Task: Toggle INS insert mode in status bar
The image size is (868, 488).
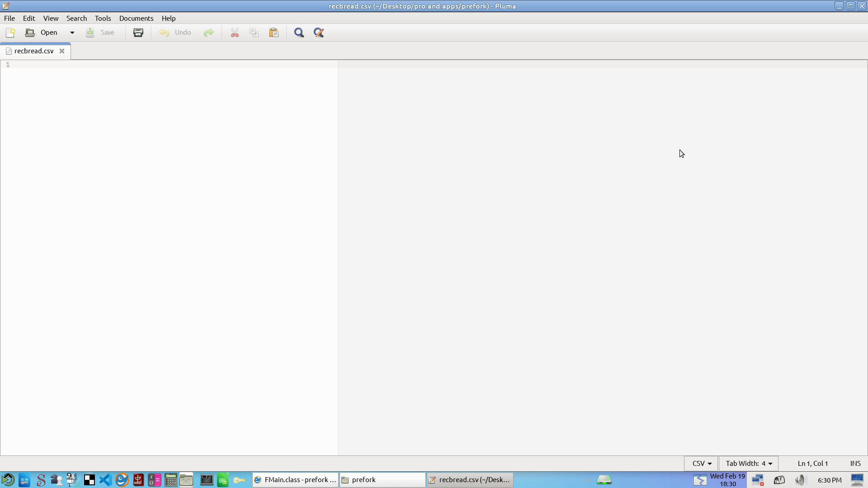Action: (855, 464)
